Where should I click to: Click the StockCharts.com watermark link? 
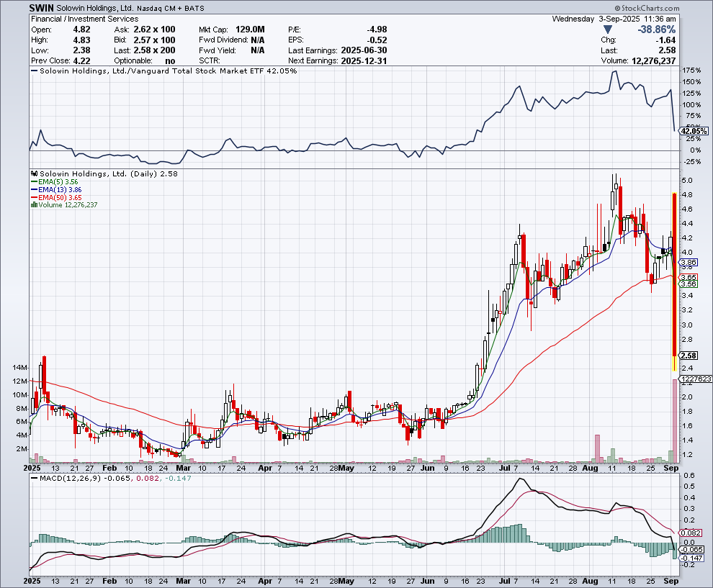647,8
